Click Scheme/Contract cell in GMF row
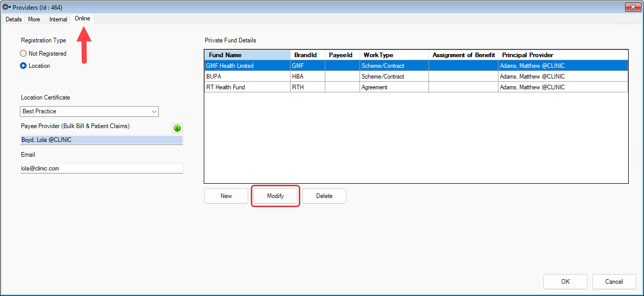 pos(394,66)
